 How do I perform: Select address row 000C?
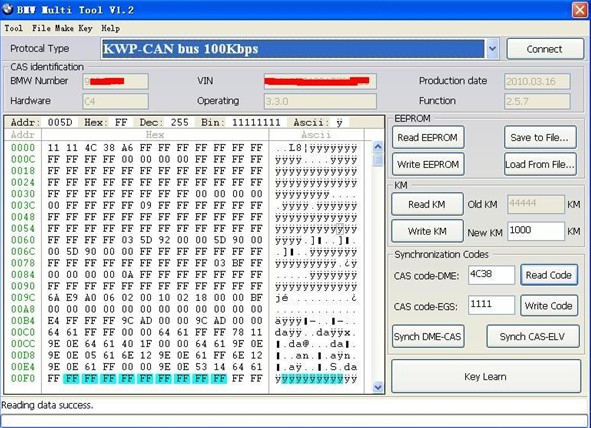[x=23, y=159]
